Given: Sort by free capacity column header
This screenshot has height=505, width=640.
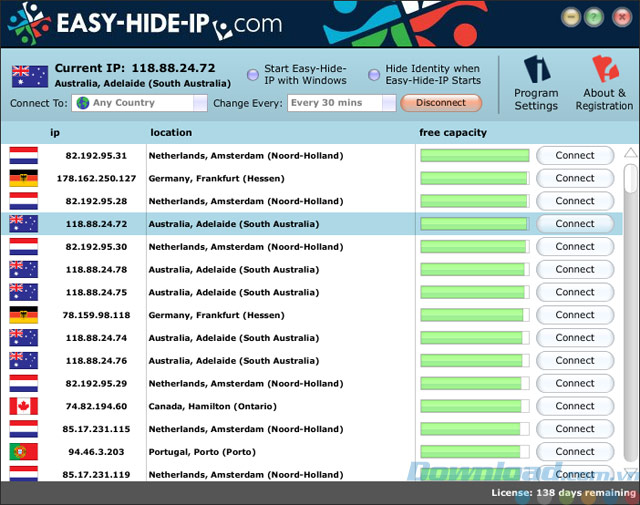Looking at the screenshot, I should click(x=453, y=133).
